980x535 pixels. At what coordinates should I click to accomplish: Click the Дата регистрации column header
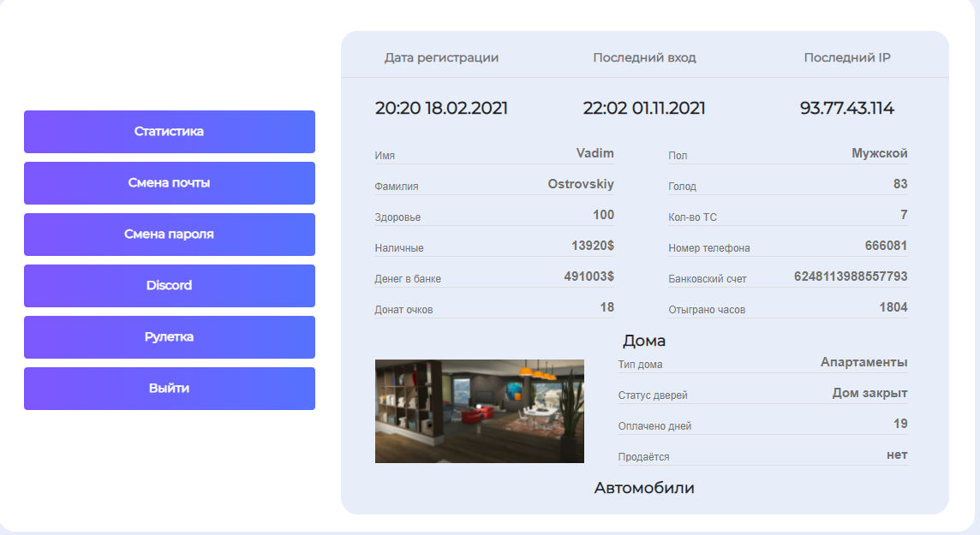(441, 58)
